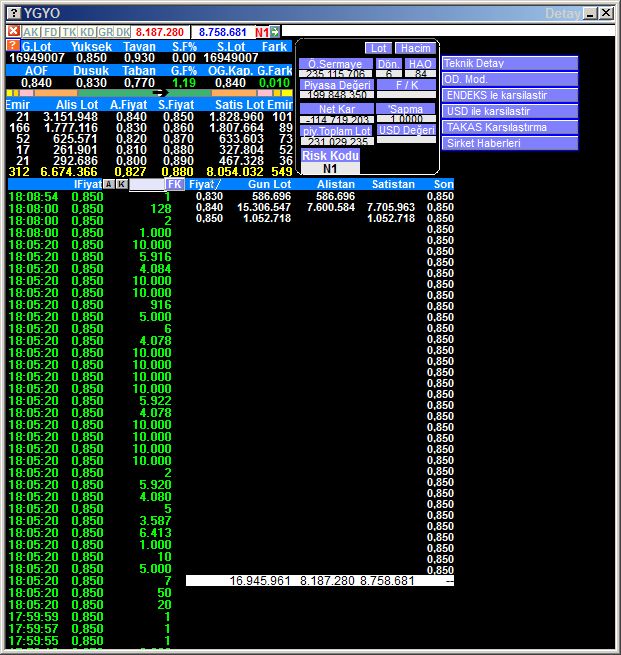Click USD ile karsilastir button

[x=510, y=111]
